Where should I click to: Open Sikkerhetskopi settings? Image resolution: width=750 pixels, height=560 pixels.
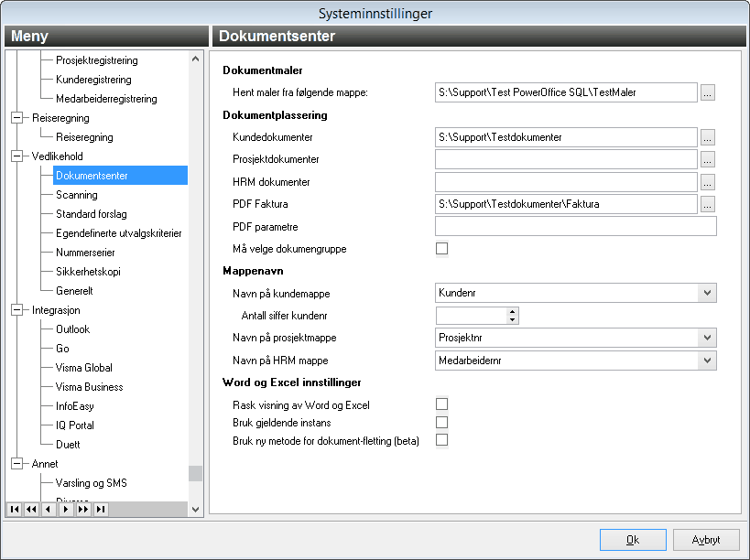(x=88, y=272)
